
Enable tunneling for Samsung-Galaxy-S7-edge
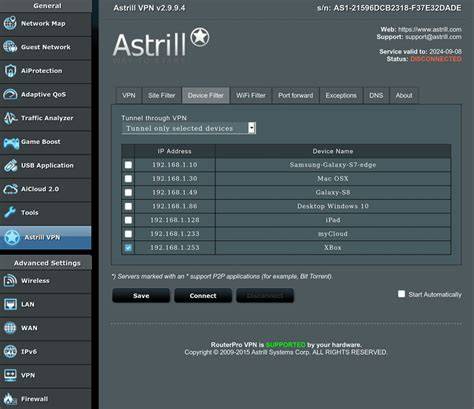pyautogui.click(x=128, y=165)
